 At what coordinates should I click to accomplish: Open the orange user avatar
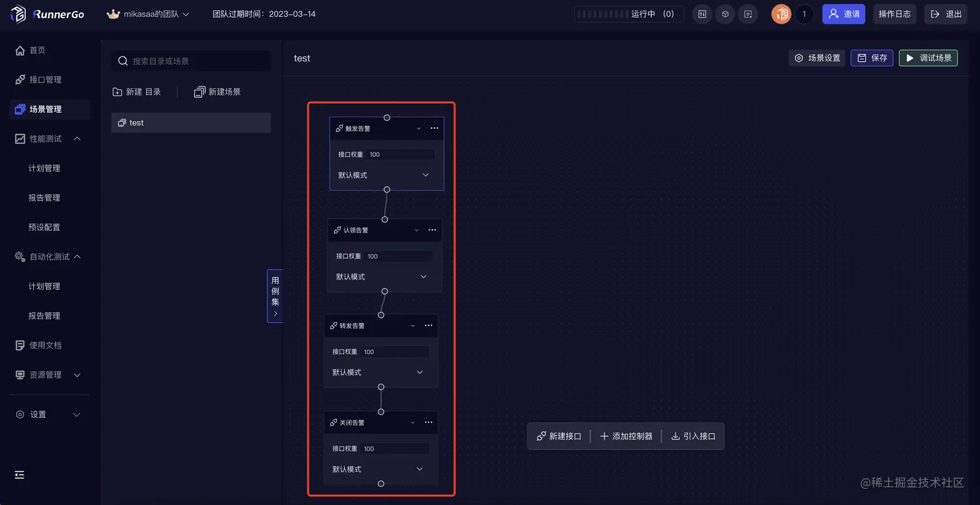coord(781,14)
